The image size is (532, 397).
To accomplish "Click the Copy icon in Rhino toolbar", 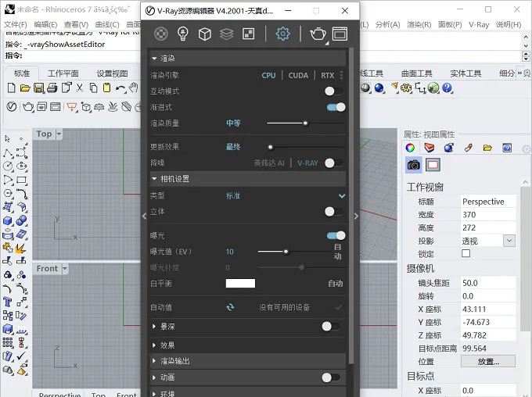I will (x=93, y=88).
